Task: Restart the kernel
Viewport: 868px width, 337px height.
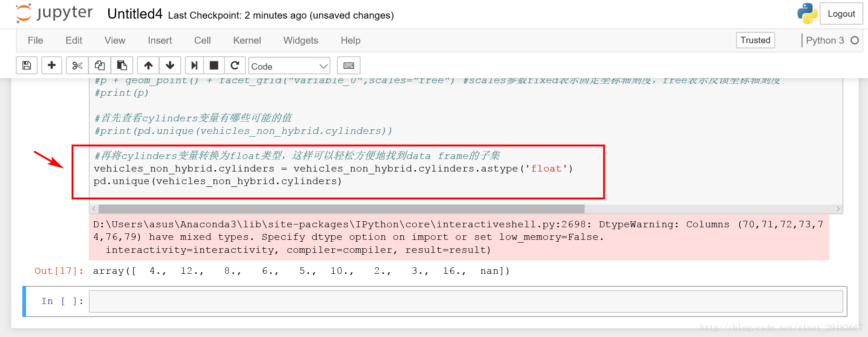Action: click(235, 66)
